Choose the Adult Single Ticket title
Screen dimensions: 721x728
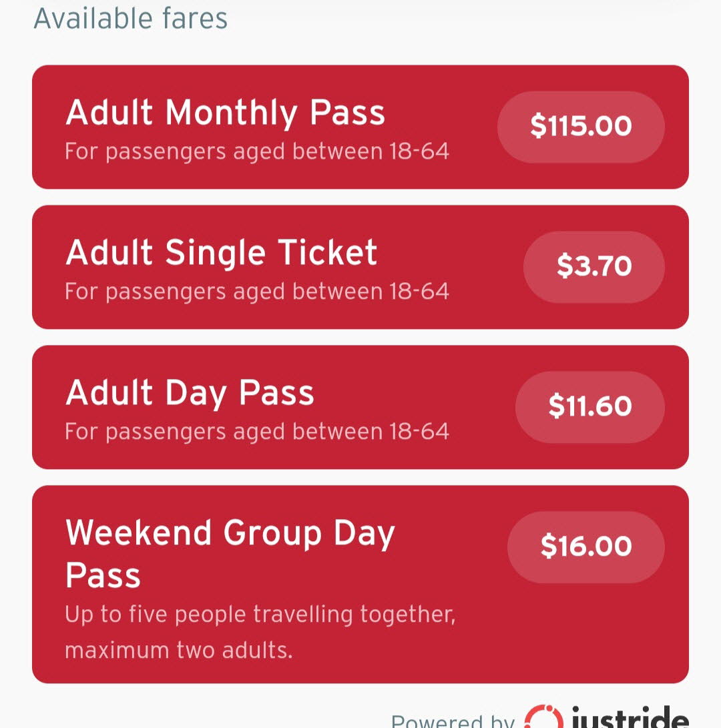point(221,252)
